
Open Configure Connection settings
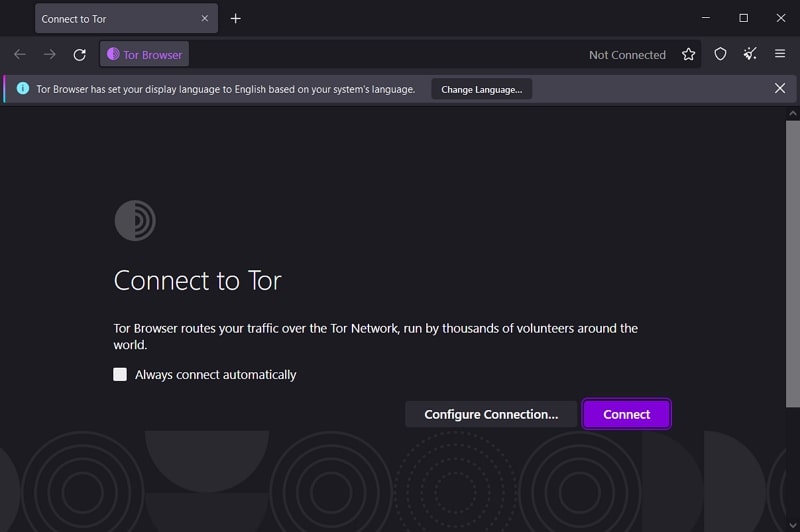[x=491, y=414]
